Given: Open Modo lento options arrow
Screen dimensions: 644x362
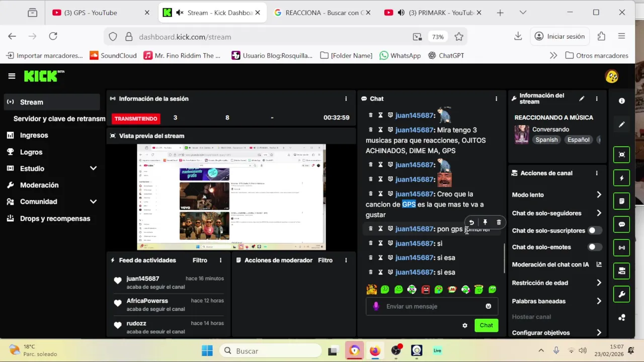Looking at the screenshot, I should coord(599,195).
